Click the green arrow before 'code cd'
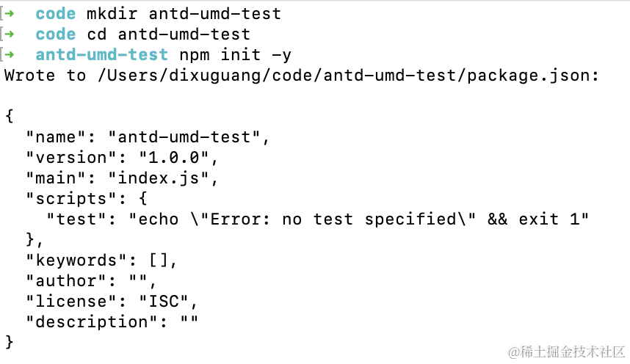 [x=10, y=34]
